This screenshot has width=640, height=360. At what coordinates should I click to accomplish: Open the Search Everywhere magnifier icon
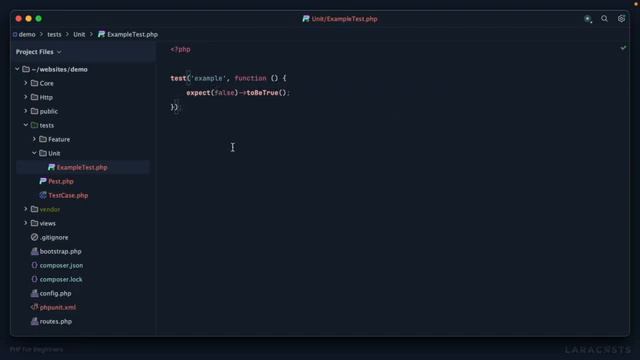[x=604, y=19]
